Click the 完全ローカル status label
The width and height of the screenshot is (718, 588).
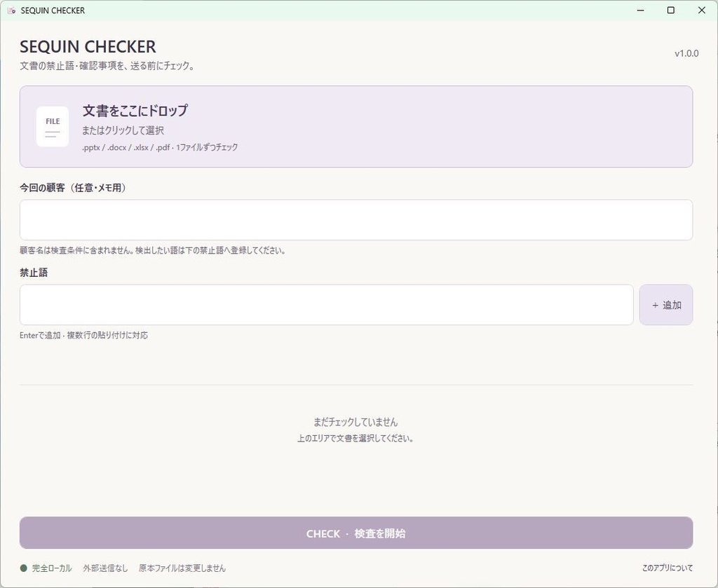click(52, 568)
